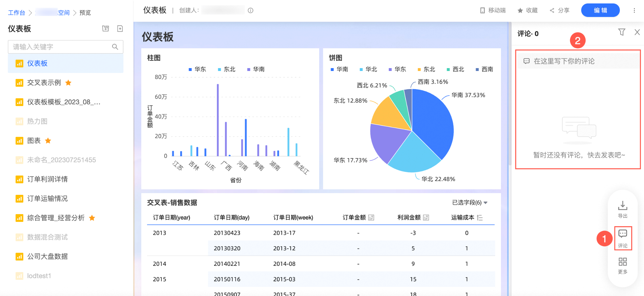
Task: Toggle 西南 legend in pie chart
Action: (x=484, y=69)
